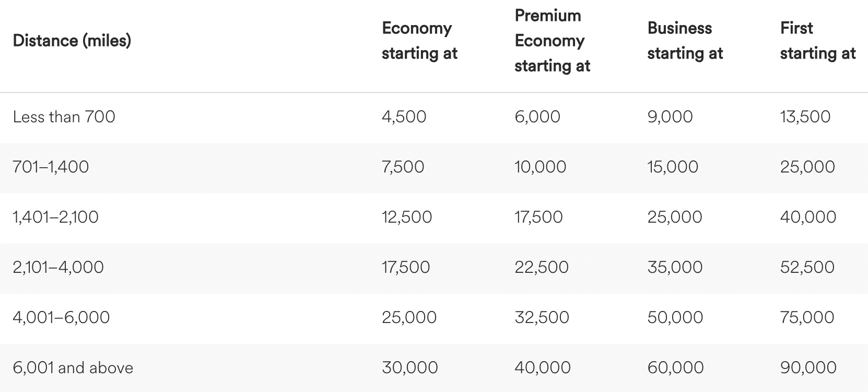The height and width of the screenshot is (392, 868).
Task: Click the 32,500 Premium Economy value
Action: [542, 317]
